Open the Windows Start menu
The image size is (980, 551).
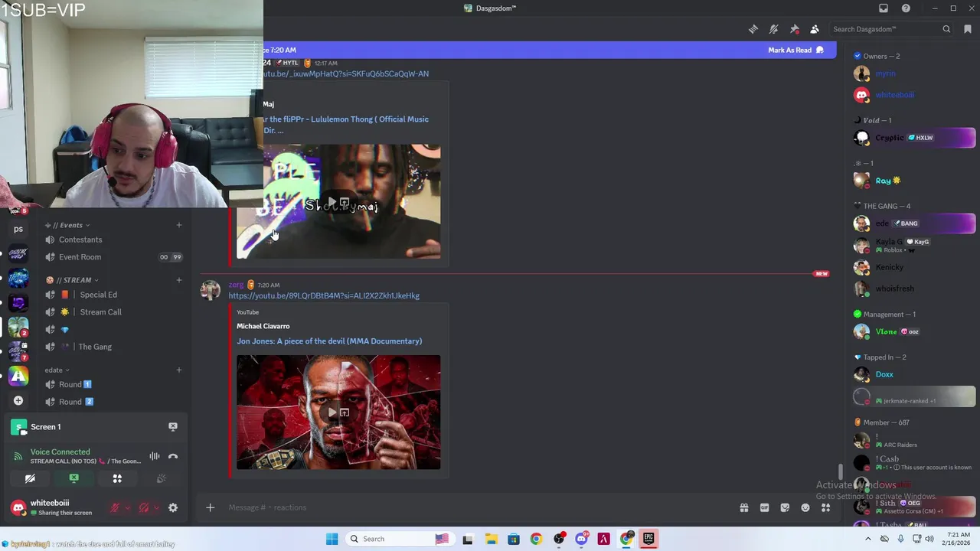coord(332,539)
